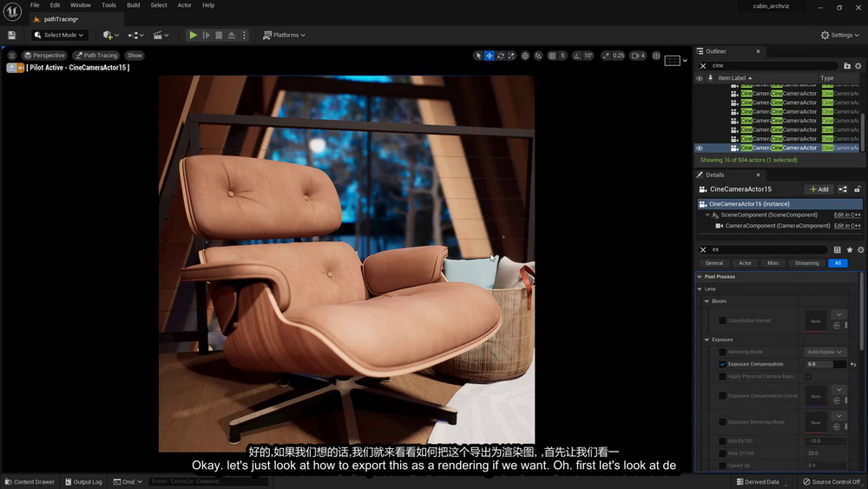
Task: Open the Window menu
Action: point(80,5)
